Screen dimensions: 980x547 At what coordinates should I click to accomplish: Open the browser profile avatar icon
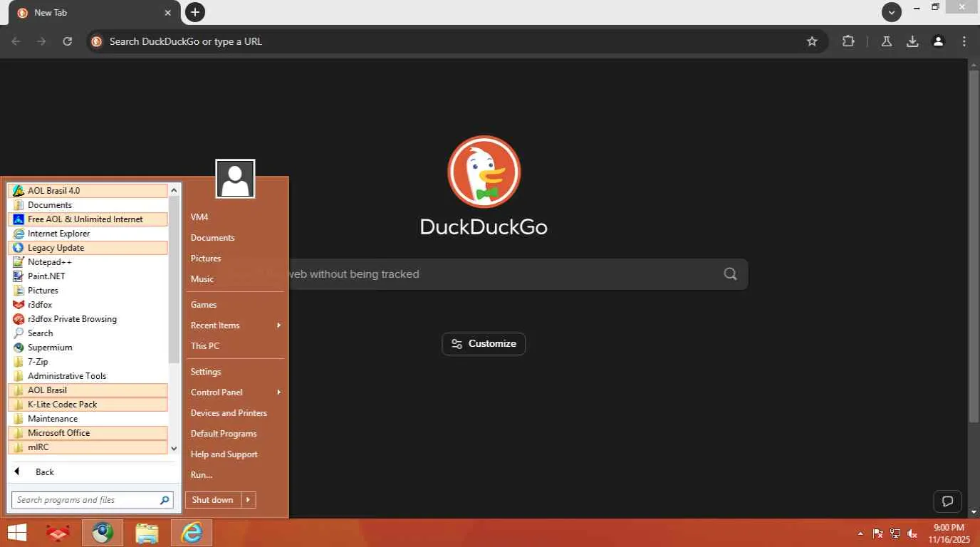click(939, 41)
